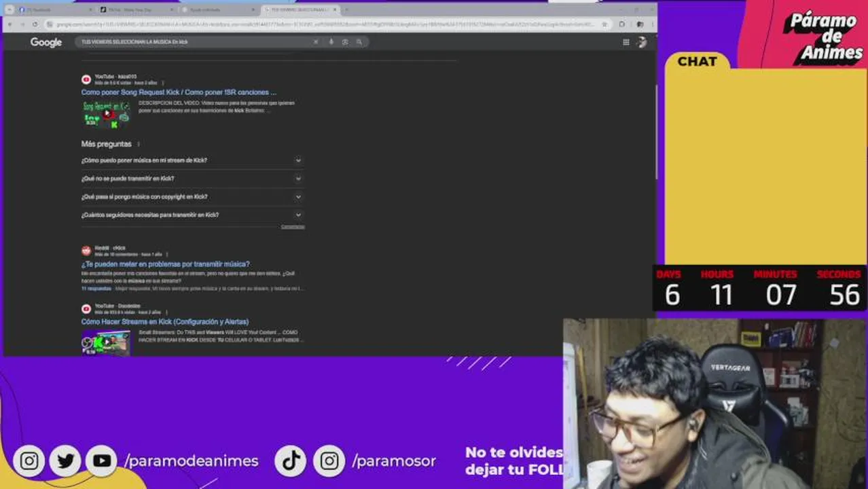Click the countdown SECONDS value 56
868x489 pixels.
(x=844, y=295)
